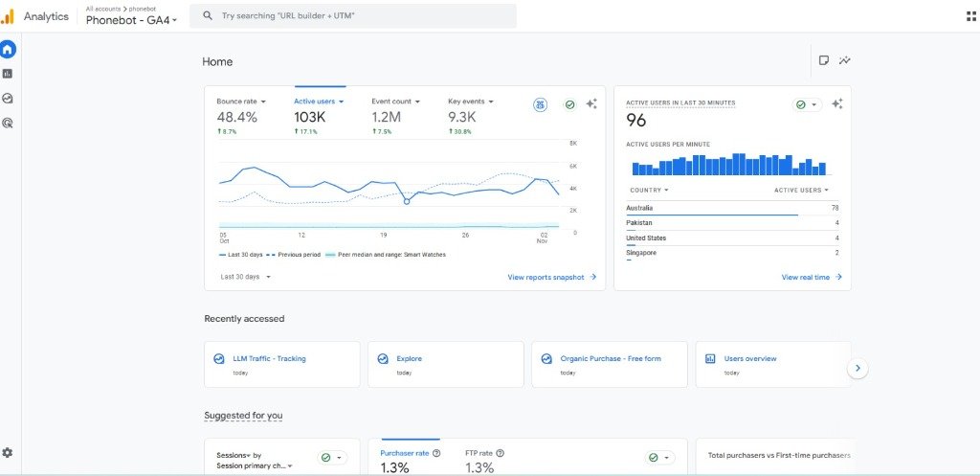Open the Bounce rate metric dropdown
Image resolution: width=980 pixels, height=476 pixels.
(x=241, y=102)
